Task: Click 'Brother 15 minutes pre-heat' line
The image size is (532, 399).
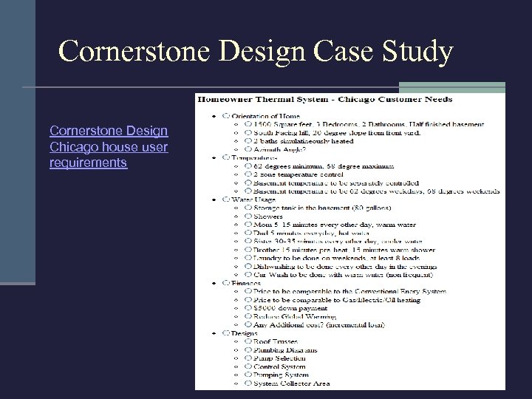Action: (344, 250)
